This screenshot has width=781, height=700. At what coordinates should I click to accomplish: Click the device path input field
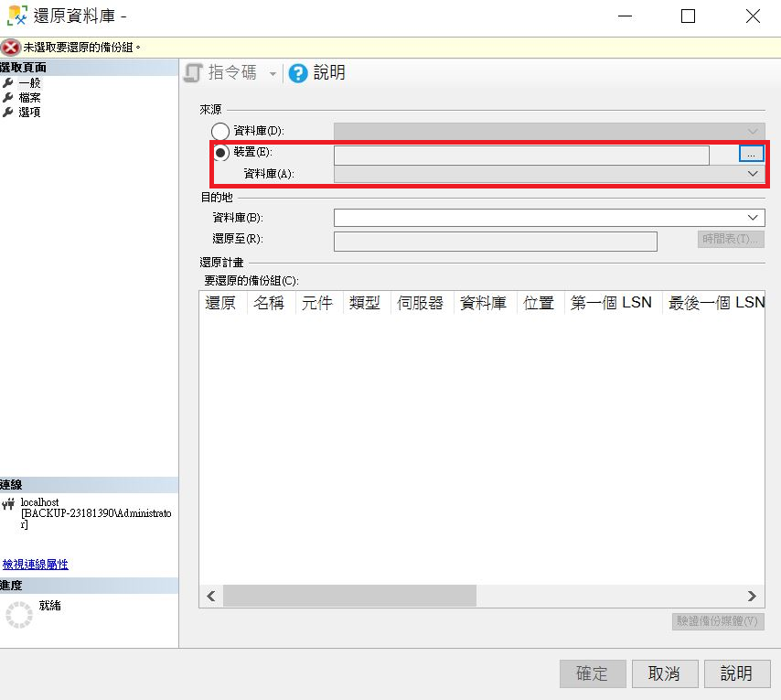521,156
